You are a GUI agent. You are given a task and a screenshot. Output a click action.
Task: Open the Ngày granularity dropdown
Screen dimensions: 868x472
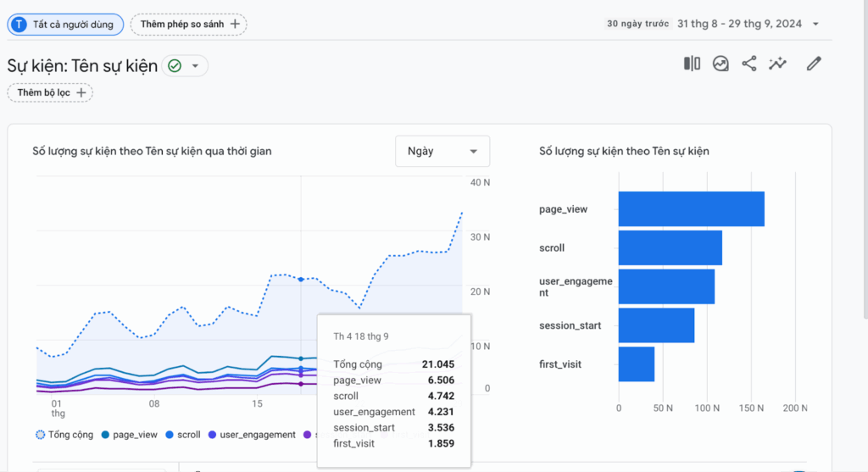tap(442, 151)
